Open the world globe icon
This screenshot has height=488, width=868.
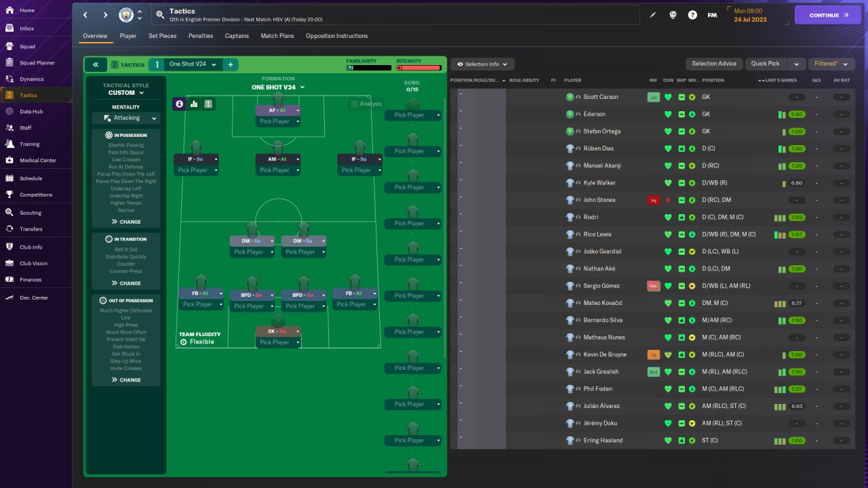[x=673, y=15]
